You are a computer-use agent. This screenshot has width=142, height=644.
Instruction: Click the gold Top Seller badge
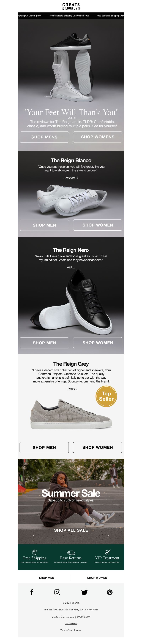click(106, 396)
